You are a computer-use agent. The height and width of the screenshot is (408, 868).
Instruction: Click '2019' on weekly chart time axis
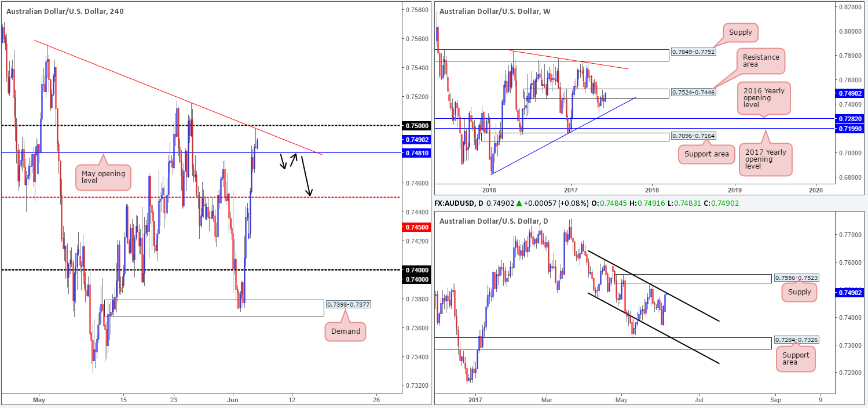click(734, 190)
